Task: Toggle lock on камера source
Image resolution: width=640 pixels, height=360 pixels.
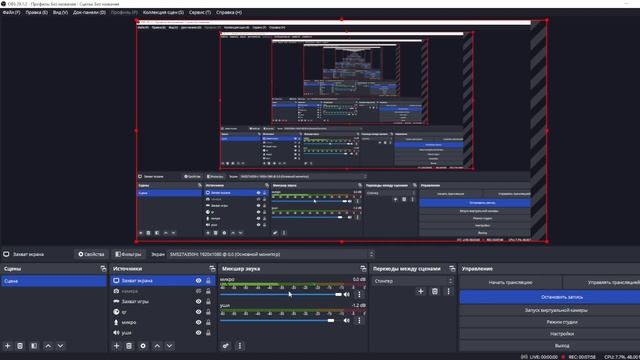Action: click(x=208, y=291)
